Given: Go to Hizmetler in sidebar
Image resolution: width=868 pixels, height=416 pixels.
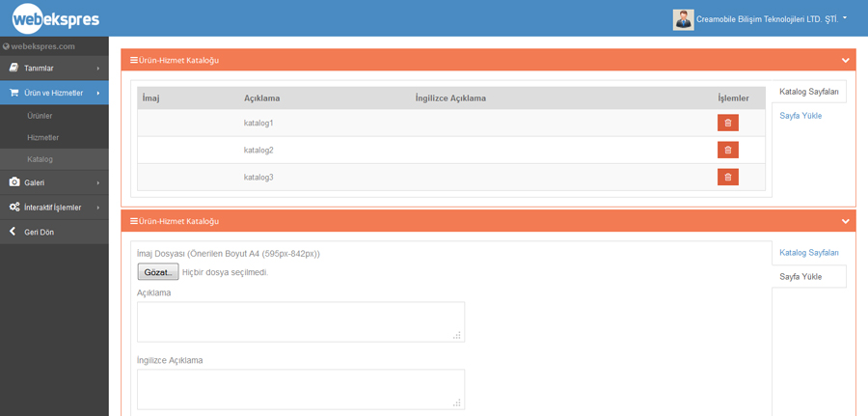Looking at the screenshot, I should (42, 138).
